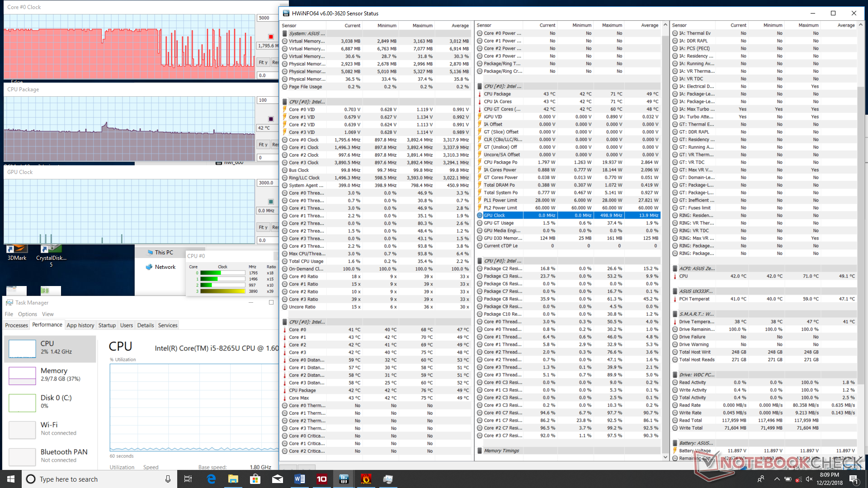Click the Cortana microphone icon

[168, 479]
